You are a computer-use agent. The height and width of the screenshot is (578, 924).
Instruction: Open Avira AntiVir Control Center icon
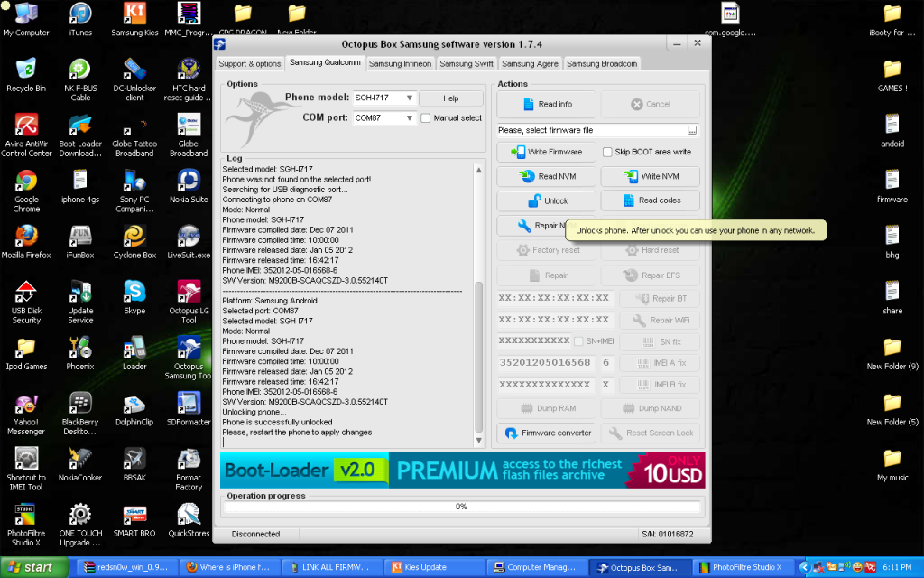pyautogui.click(x=26, y=135)
